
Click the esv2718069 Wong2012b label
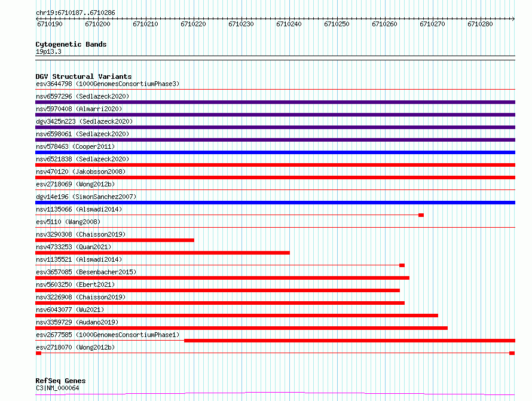75,184
